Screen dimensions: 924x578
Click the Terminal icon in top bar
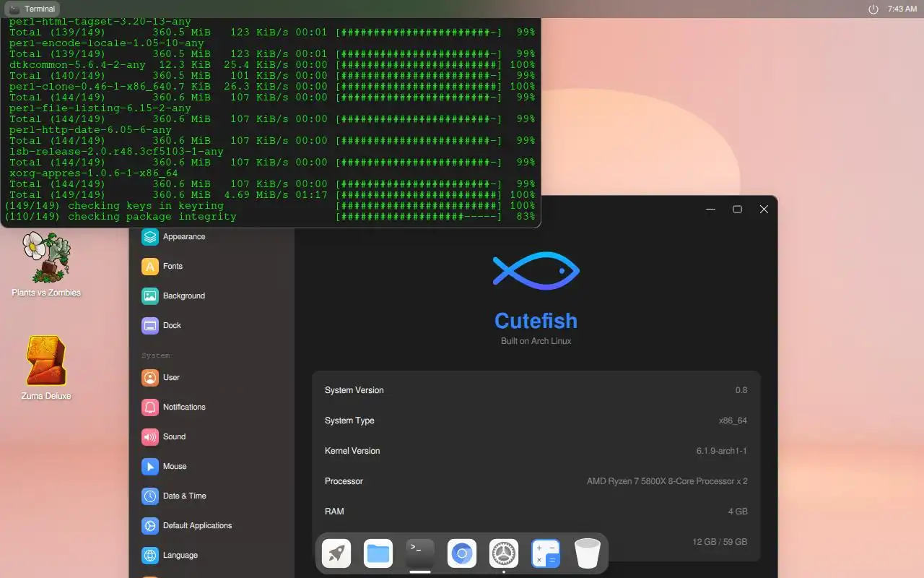[x=14, y=9]
